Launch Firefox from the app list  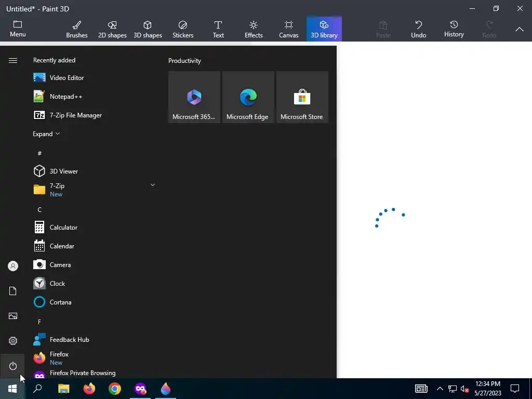click(95, 358)
